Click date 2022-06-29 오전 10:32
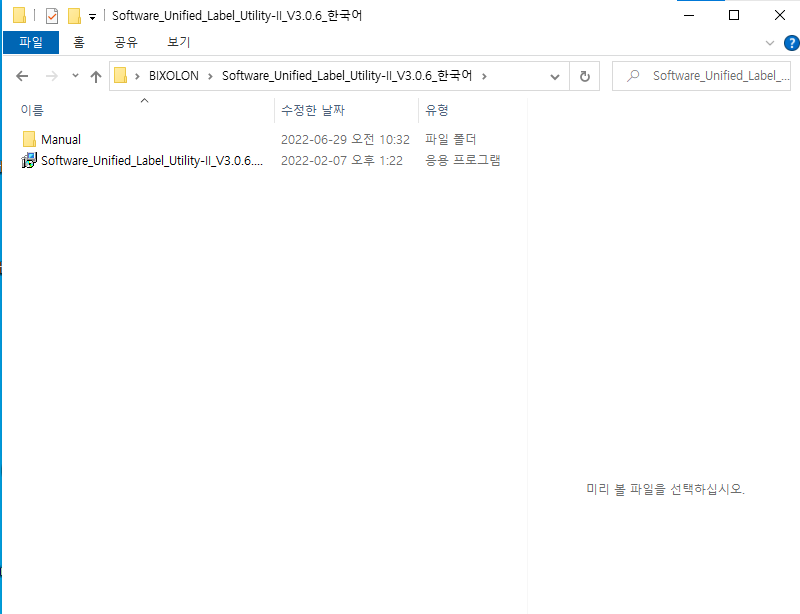800x614 pixels. pos(345,139)
